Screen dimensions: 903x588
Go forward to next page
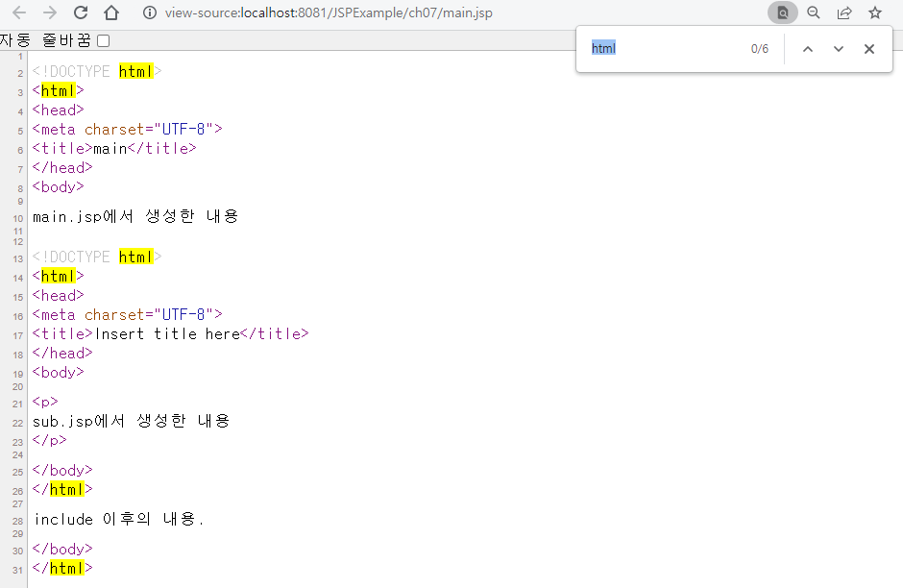coord(50,12)
